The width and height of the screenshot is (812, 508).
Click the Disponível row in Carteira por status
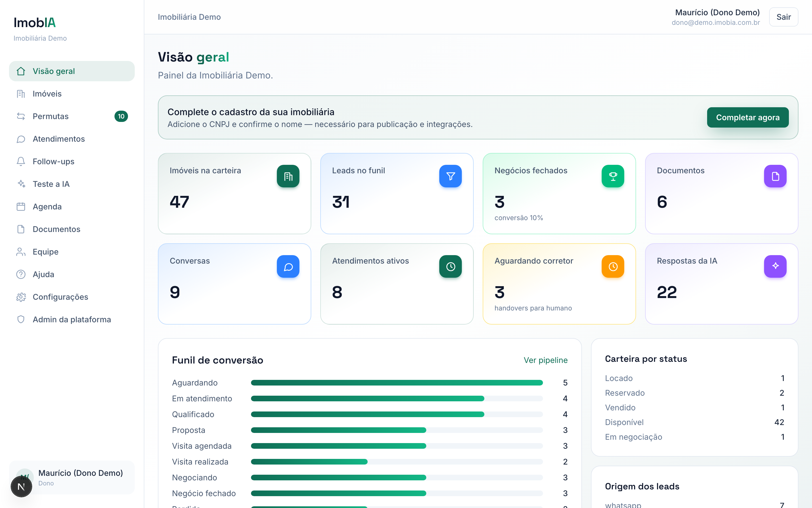(x=694, y=422)
